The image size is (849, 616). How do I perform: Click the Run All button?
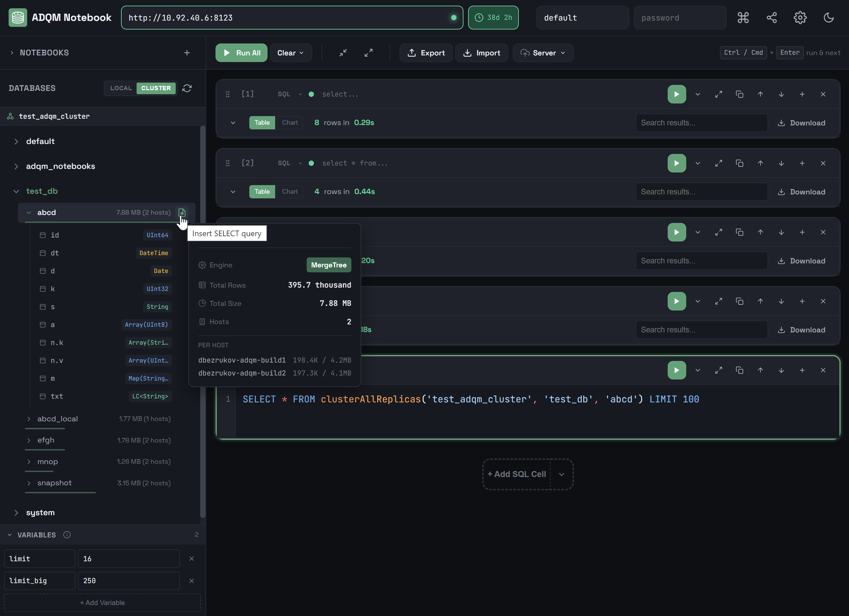pyautogui.click(x=241, y=53)
